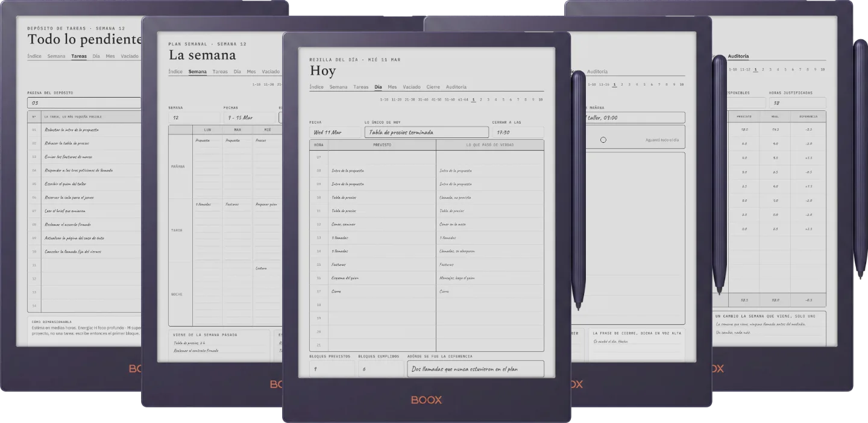Tap the Bloques cumplidos field showing 6
Viewport: 868px width, 423px height.
381,369
